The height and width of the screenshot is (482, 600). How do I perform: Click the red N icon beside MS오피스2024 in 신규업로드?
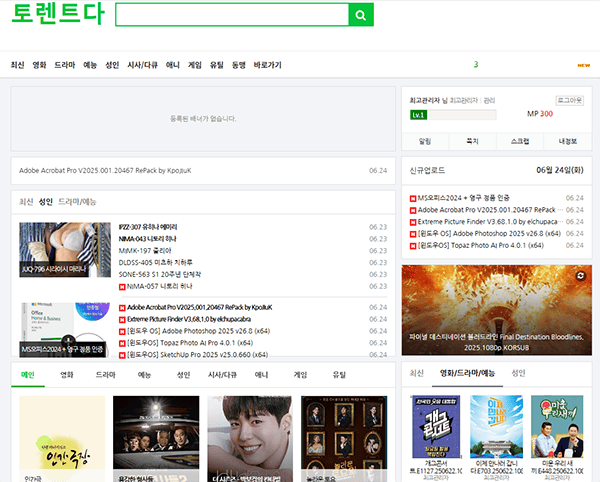coord(413,199)
